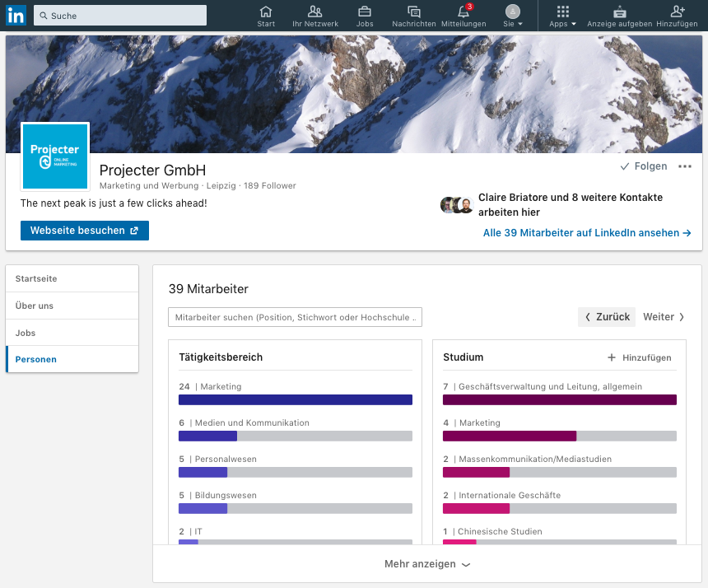The width and height of the screenshot is (708, 588).
Task: Click 'Chinesische Studien' label
Action: [500, 531]
